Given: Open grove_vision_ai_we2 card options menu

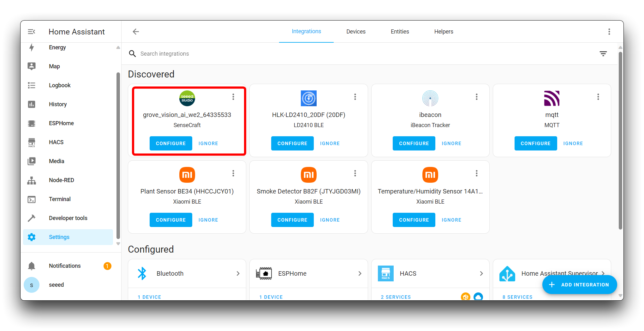Looking at the screenshot, I should (x=233, y=97).
